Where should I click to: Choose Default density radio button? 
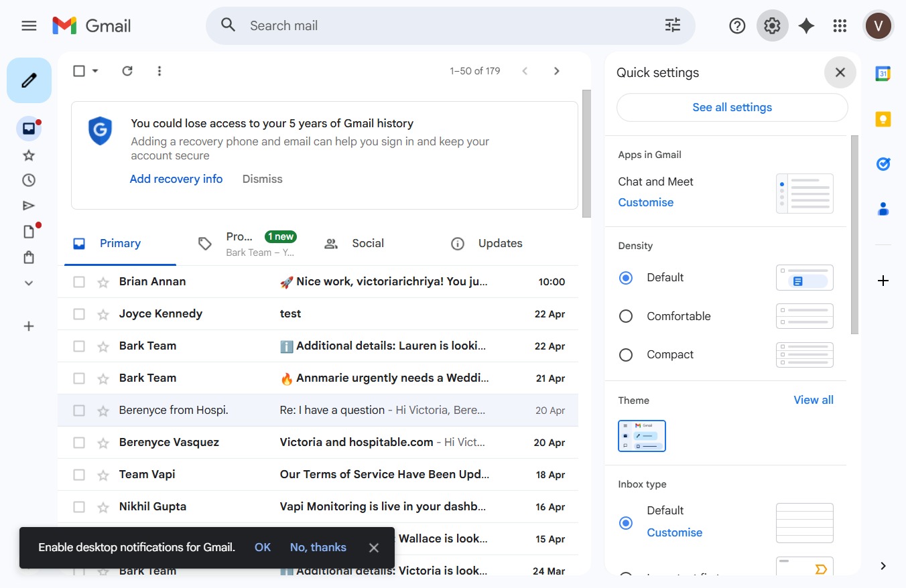(626, 278)
